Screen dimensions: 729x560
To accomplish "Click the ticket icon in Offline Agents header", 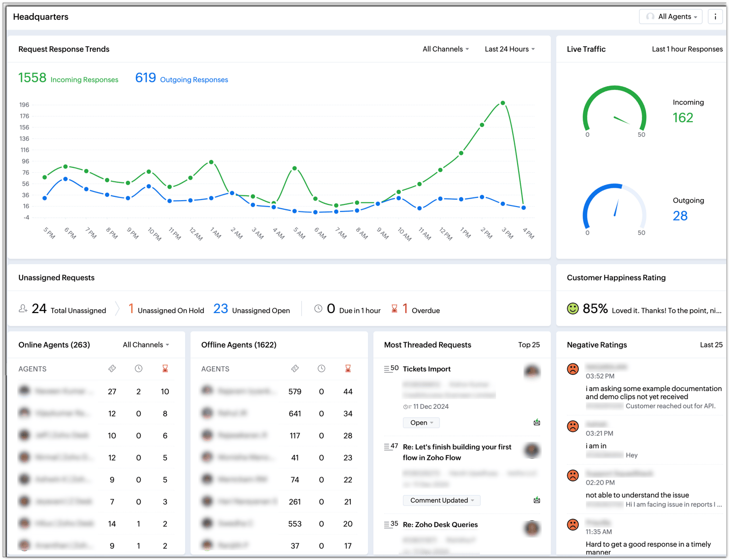I will 295,368.
